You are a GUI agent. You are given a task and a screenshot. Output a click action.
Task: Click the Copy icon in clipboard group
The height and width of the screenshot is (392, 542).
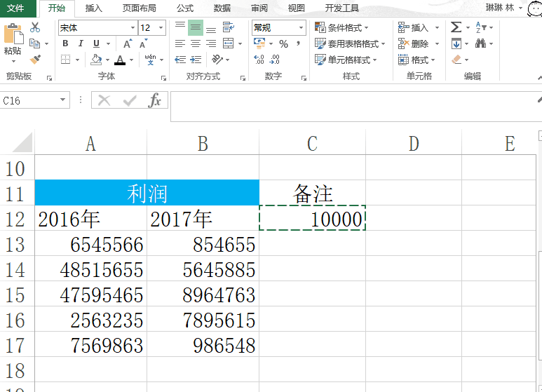tap(34, 43)
